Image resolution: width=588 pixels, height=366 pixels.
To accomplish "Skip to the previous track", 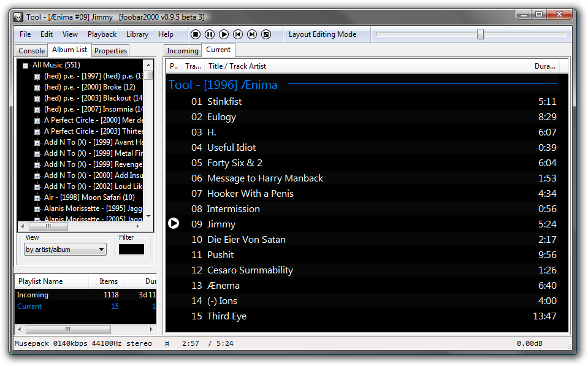I will [x=238, y=34].
